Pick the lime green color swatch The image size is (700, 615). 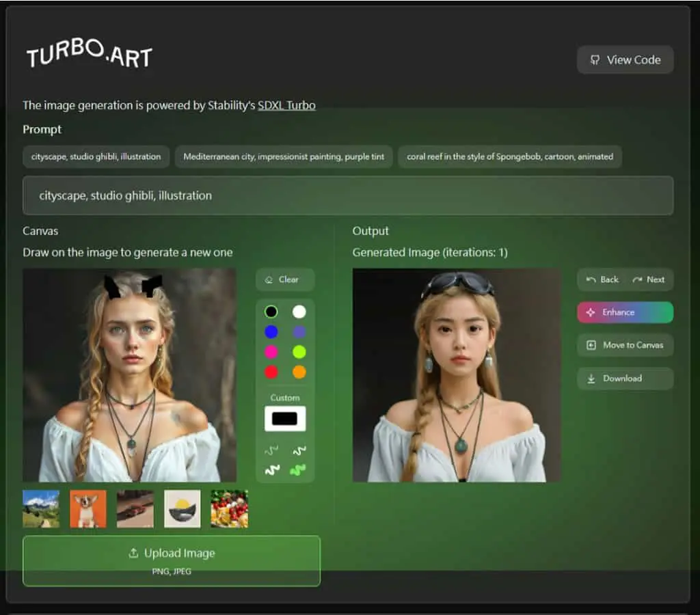299,352
